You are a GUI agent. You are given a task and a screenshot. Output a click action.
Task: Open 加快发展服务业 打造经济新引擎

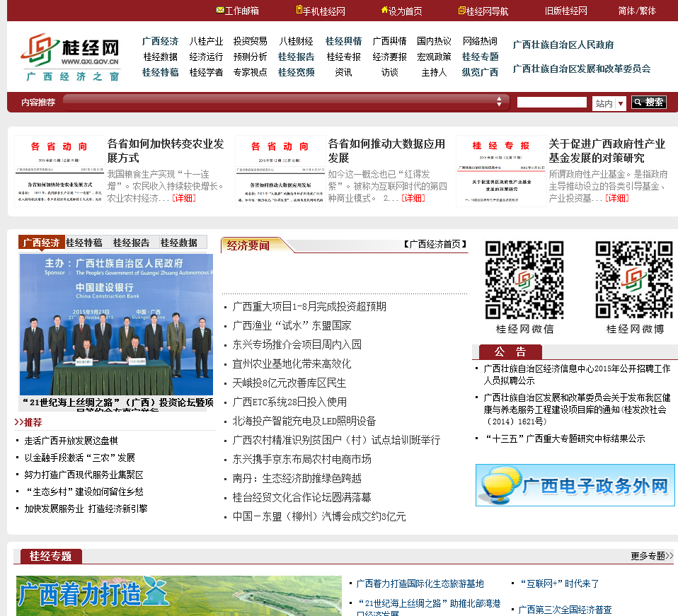click(x=86, y=509)
